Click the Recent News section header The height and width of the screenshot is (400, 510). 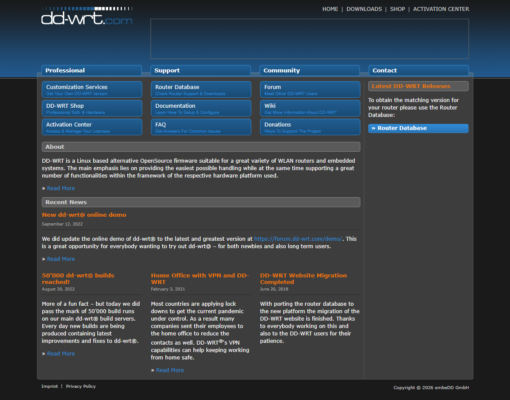(x=201, y=202)
